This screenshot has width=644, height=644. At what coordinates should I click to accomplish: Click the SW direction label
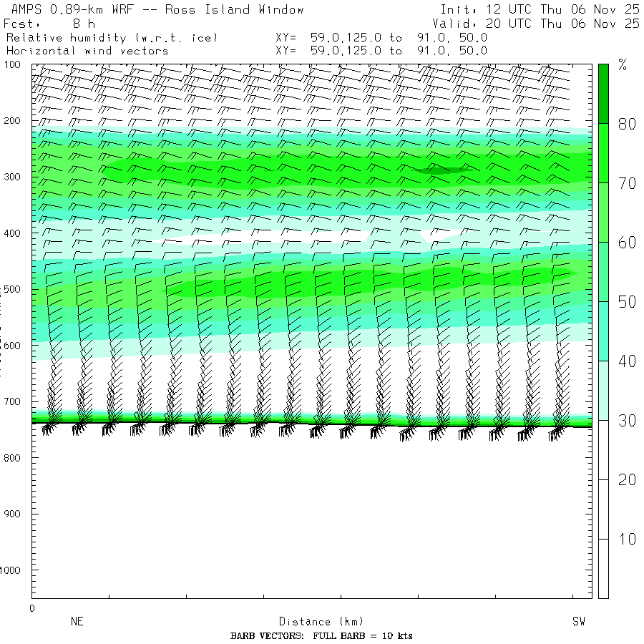click(579, 621)
